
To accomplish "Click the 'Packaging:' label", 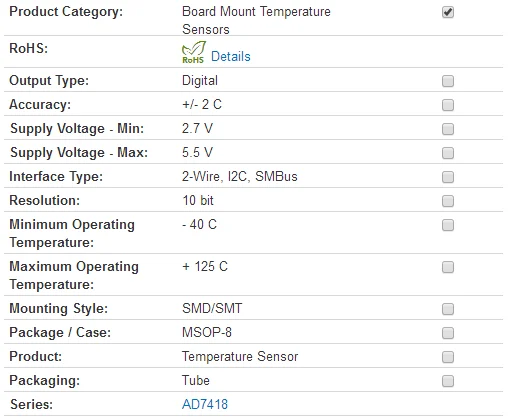I will 45,381.
